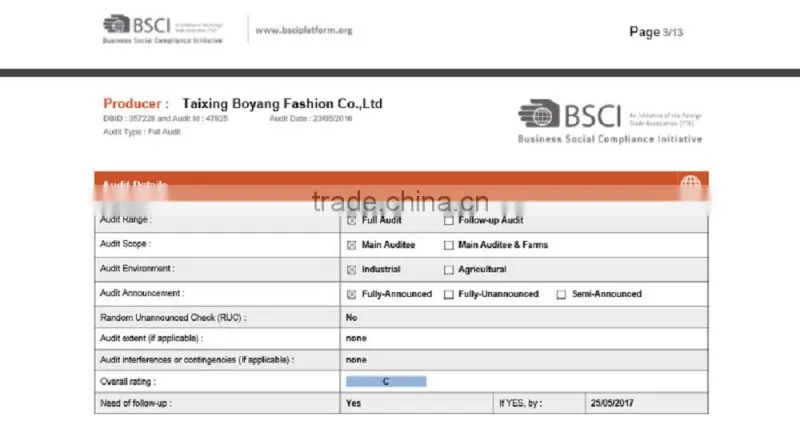Toggle the Industrial checkbox

click(352, 269)
